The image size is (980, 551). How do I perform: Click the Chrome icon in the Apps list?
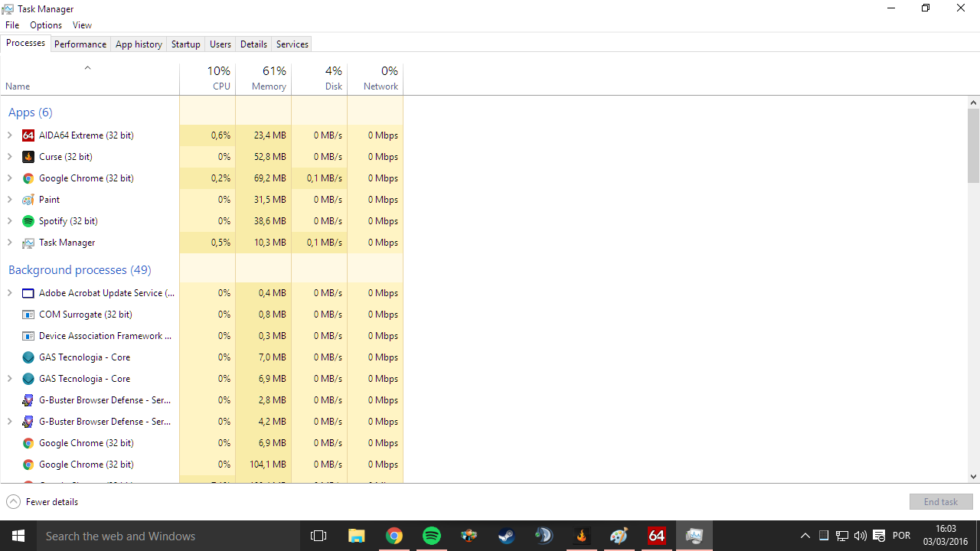28,178
